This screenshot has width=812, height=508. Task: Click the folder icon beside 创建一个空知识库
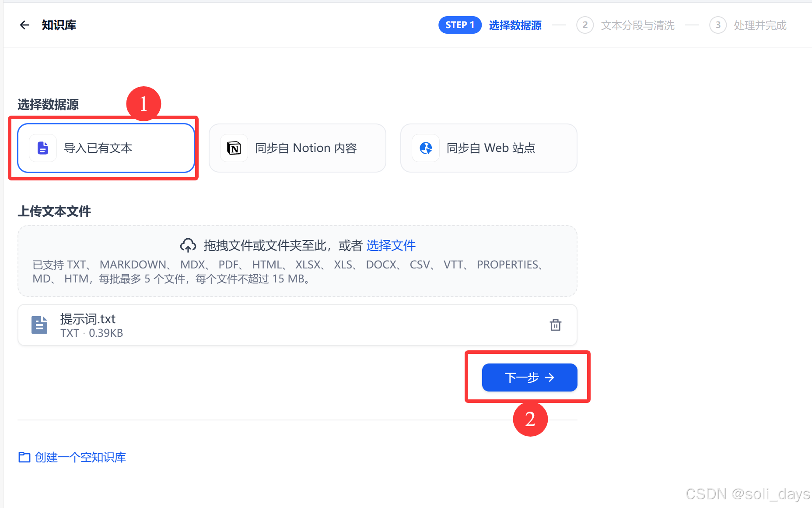coord(24,457)
